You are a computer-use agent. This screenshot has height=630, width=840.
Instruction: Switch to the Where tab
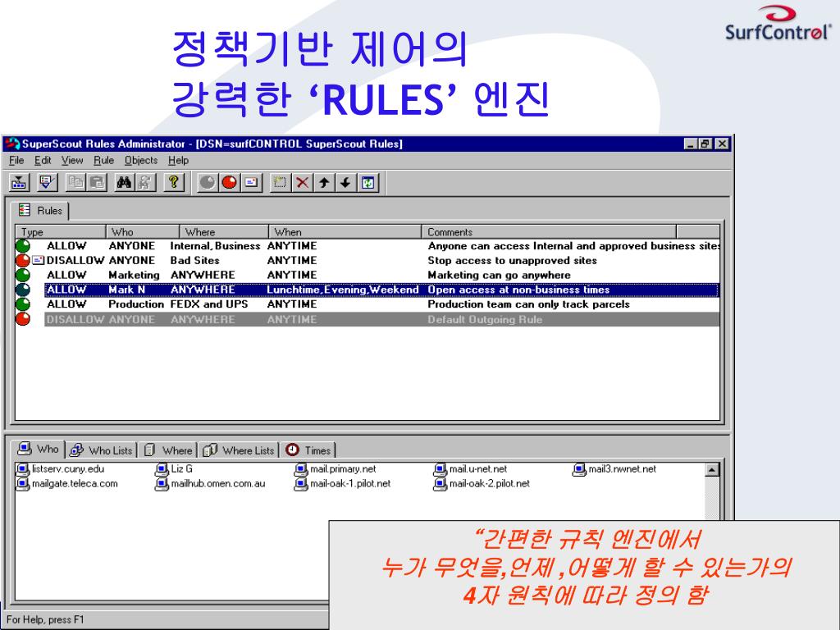(x=168, y=450)
